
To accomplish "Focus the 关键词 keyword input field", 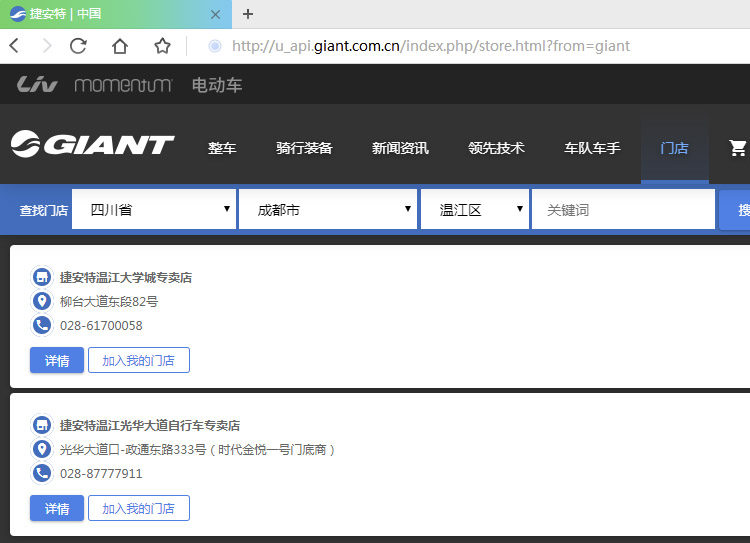I will [x=624, y=209].
